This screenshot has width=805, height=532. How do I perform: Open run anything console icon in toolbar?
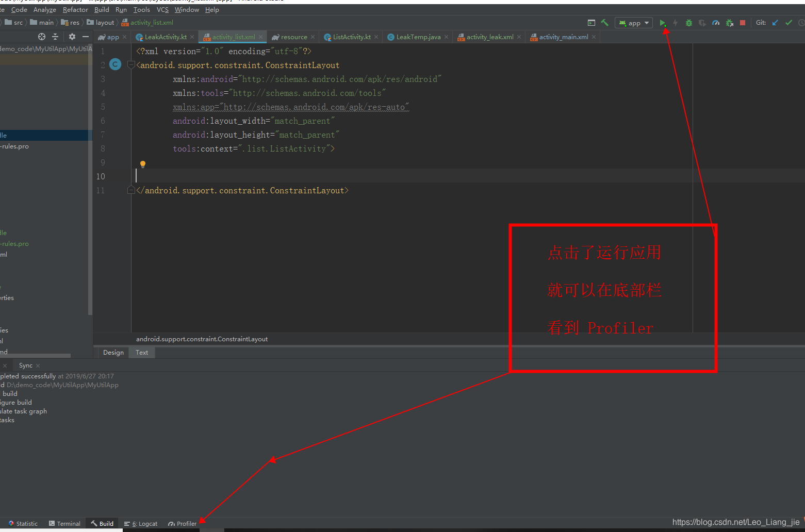pos(592,23)
